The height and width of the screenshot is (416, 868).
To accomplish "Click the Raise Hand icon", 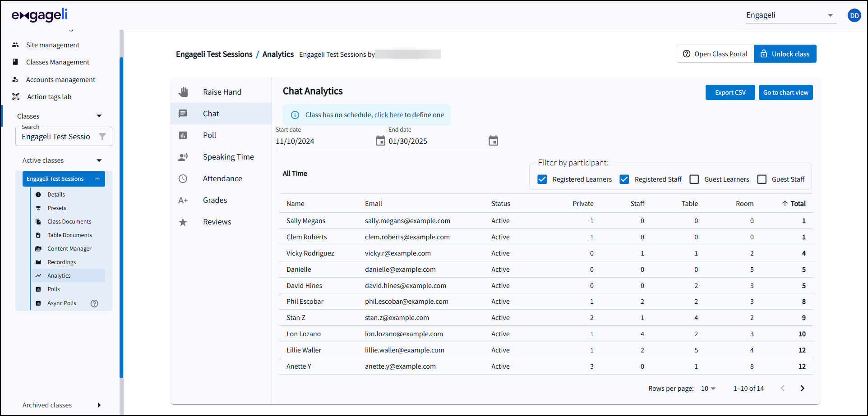I will (183, 92).
